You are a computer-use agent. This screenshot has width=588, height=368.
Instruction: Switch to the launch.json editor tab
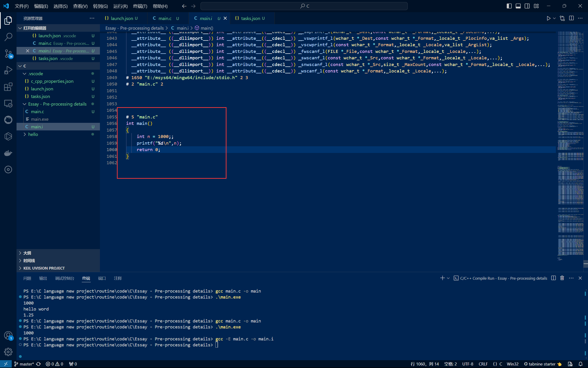[x=124, y=18]
